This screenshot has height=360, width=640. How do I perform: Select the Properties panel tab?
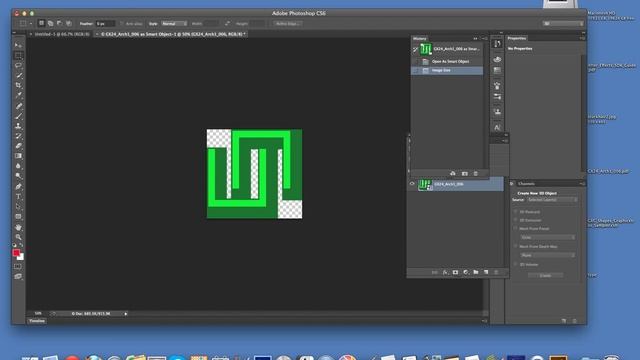tap(517, 38)
